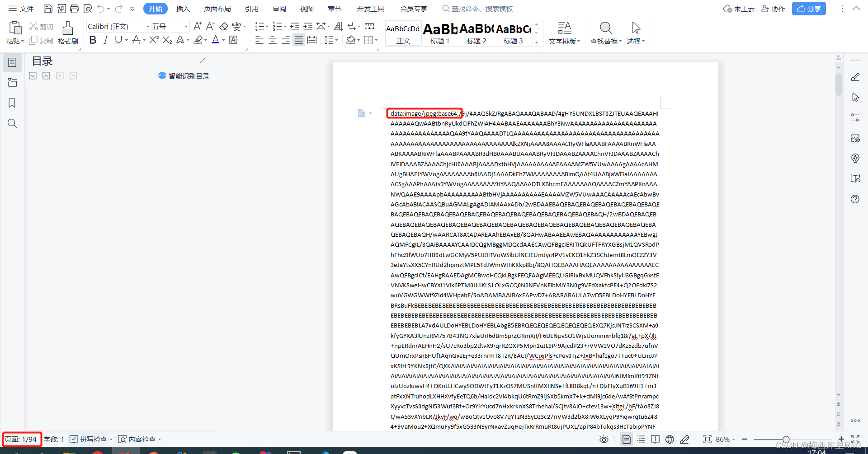Click Copy (复制) button
Image resolution: width=868 pixels, height=454 pixels.
pos(41,41)
